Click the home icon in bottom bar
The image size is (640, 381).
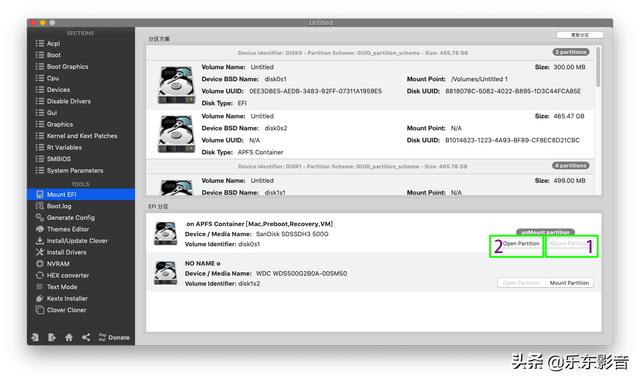click(69, 337)
